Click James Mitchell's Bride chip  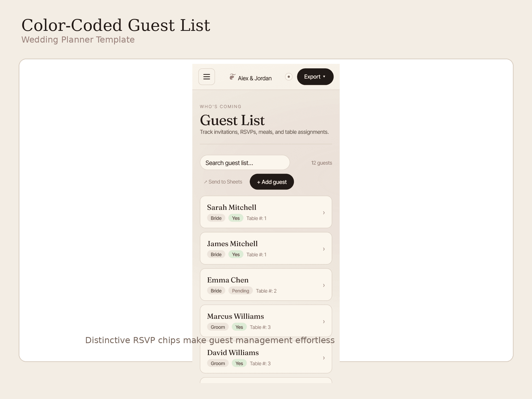pyautogui.click(x=216, y=255)
